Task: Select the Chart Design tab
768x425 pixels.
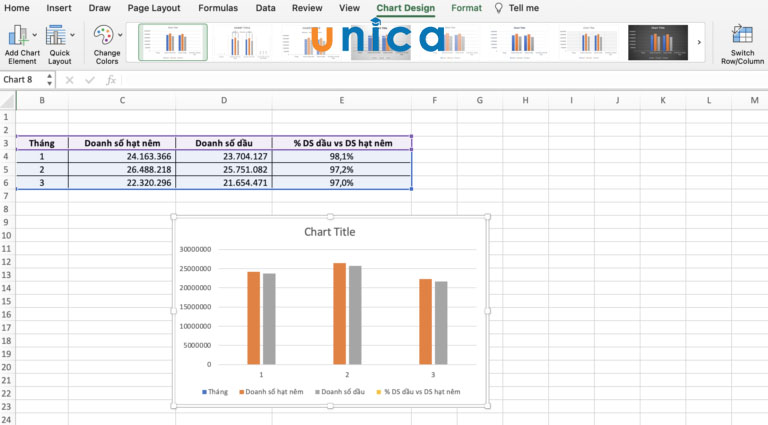Action: pyautogui.click(x=406, y=8)
